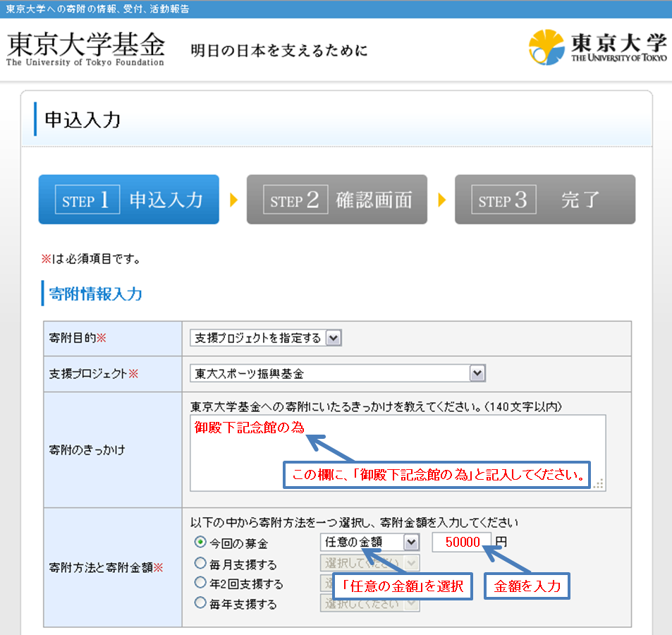
Task: Click the 寄附情報入力 section heading
Action: (95, 294)
